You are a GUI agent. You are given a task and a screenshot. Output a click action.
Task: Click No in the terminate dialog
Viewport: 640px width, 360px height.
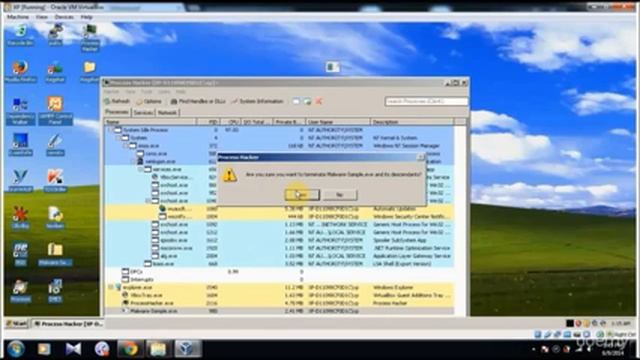340,195
